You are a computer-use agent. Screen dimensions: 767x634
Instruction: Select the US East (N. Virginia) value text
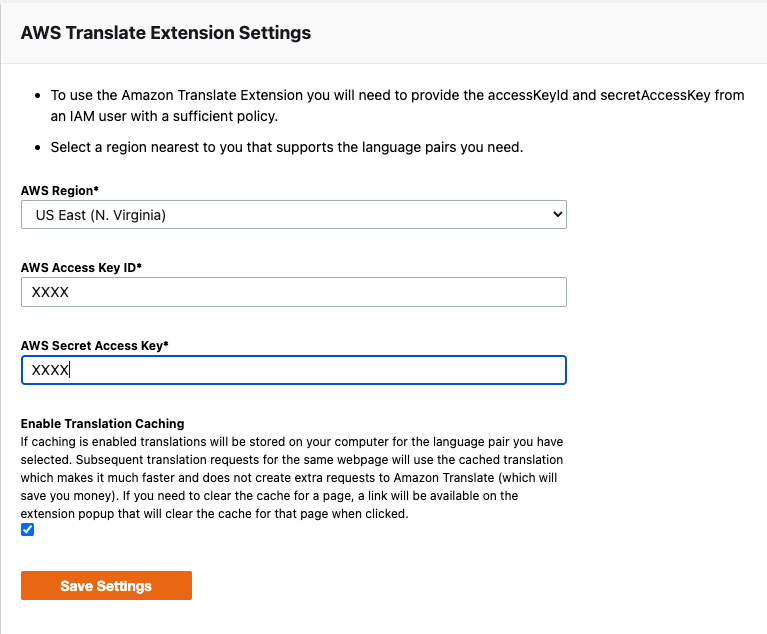99,214
